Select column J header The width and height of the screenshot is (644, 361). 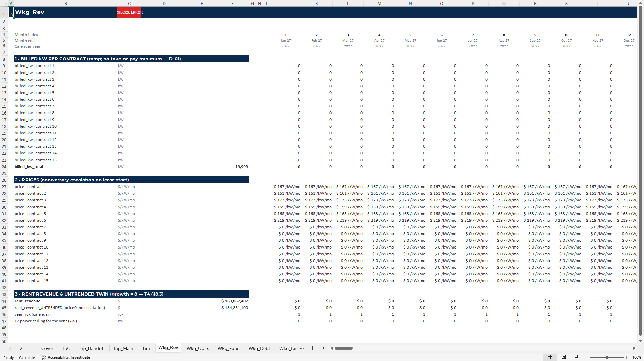coord(286,3)
